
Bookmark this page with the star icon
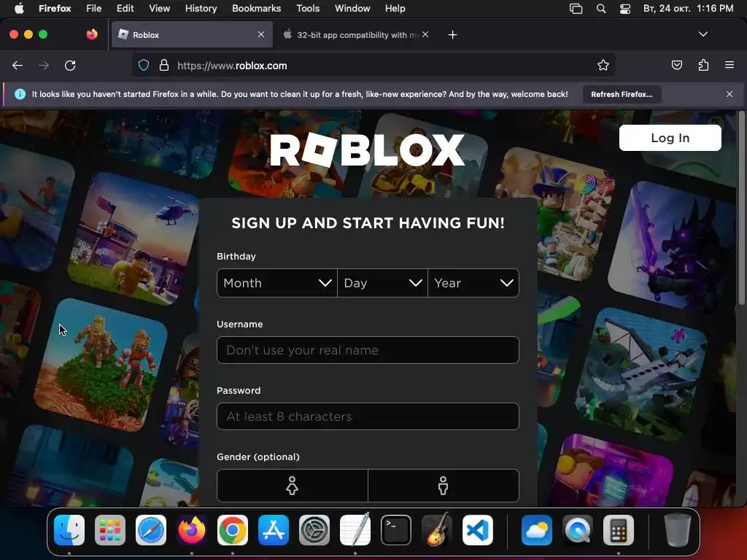click(603, 65)
